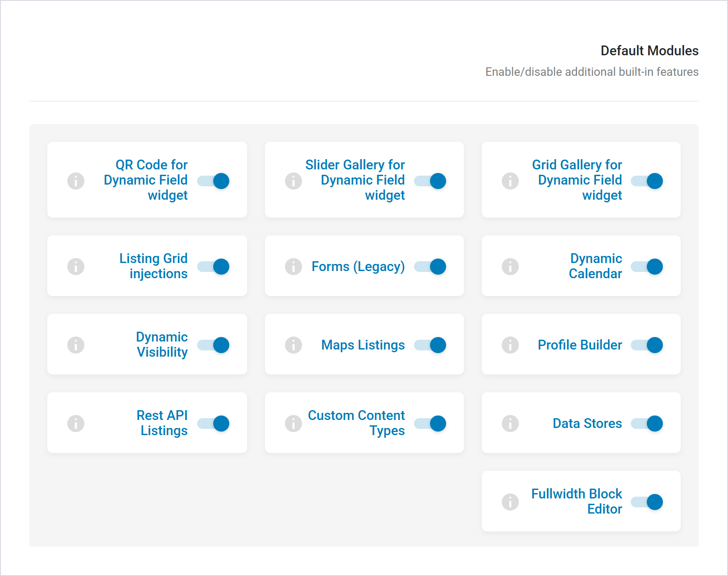Click Profile Builder info icon
The image size is (728, 576).
(x=510, y=345)
